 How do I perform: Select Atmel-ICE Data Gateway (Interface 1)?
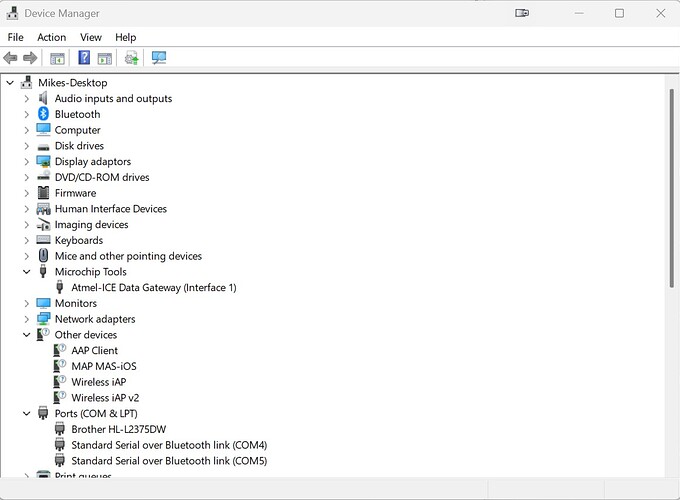point(154,288)
